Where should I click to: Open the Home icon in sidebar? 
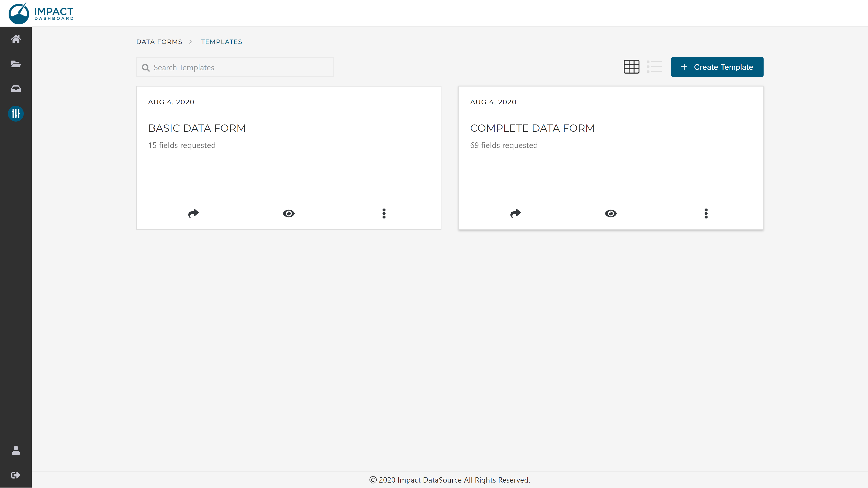(16, 39)
